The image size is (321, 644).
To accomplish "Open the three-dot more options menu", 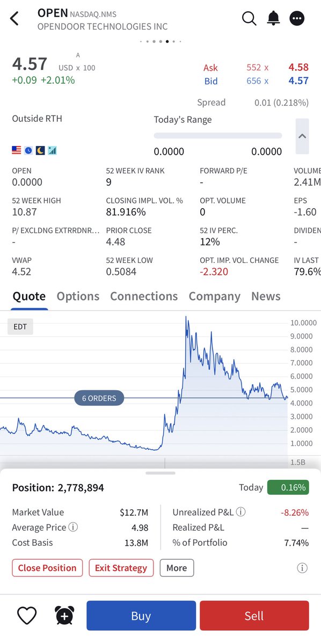I will click(x=297, y=19).
